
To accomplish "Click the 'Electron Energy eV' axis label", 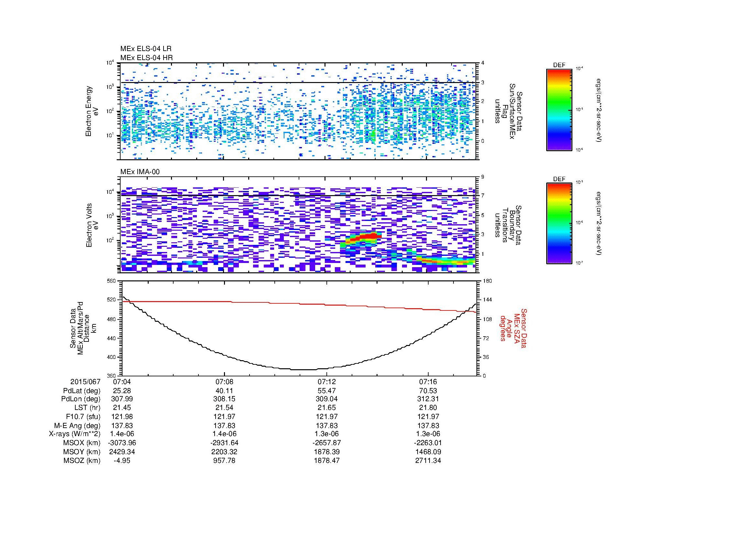I will click(92, 111).
